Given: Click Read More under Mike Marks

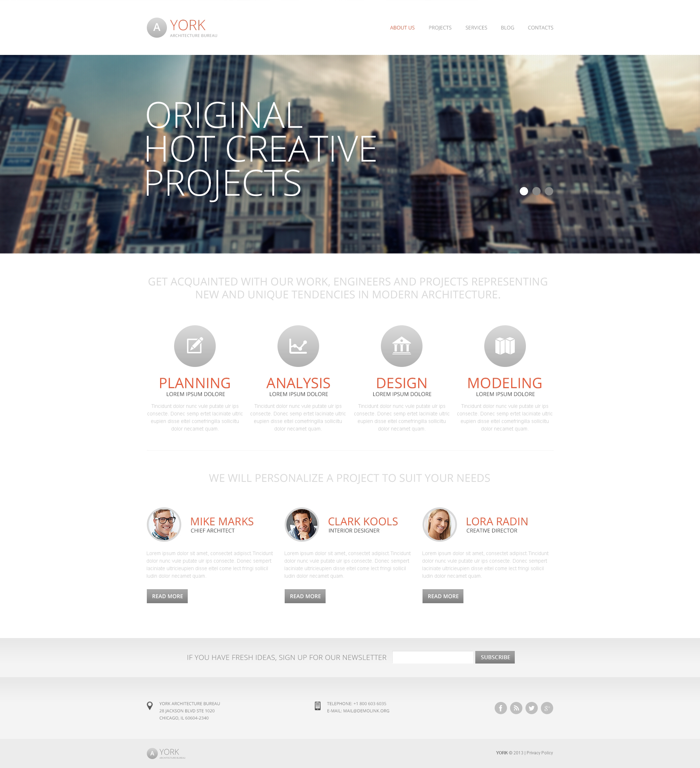Looking at the screenshot, I should click(167, 596).
